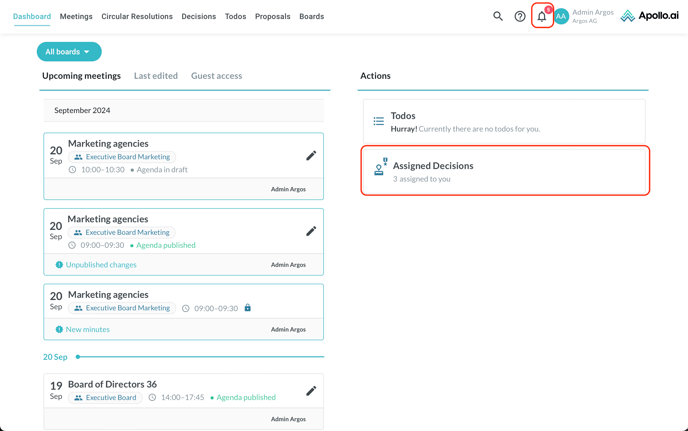
Task: Open the Assigned Decisions card
Action: [x=505, y=171]
